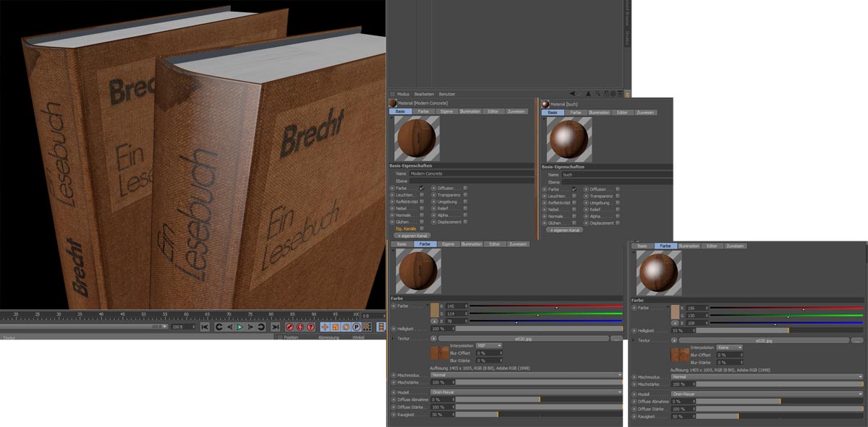868x427 pixels.
Task: Open the Modus menu
Action: click(x=403, y=94)
